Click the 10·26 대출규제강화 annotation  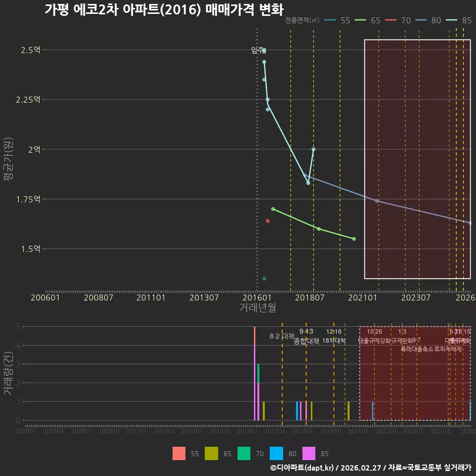[x=375, y=336]
